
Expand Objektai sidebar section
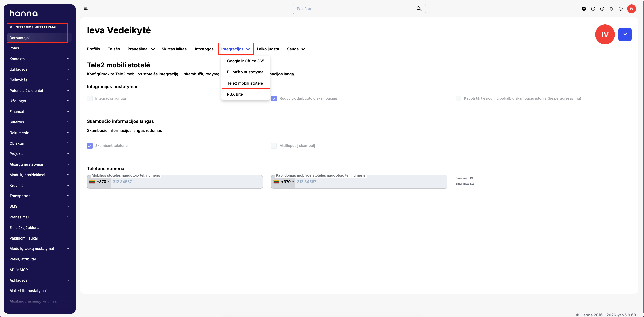(39, 143)
